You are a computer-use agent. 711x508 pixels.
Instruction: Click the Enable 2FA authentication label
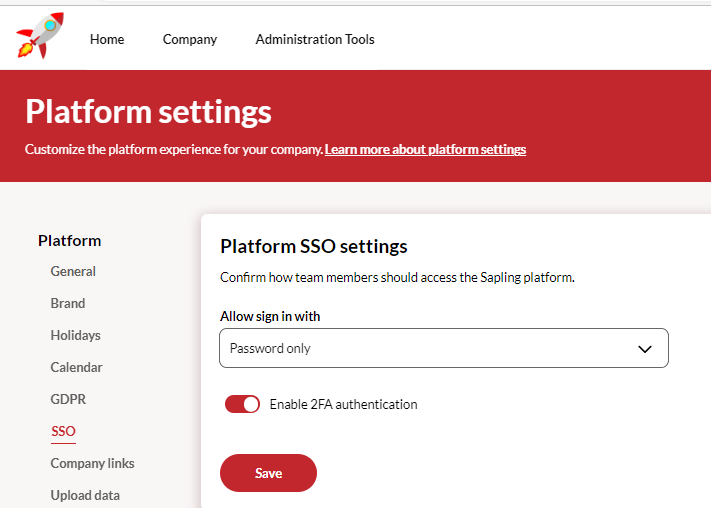(343, 404)
